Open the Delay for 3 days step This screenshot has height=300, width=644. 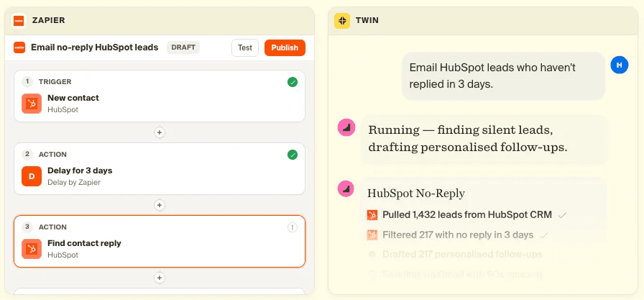[x=160, y=168]
